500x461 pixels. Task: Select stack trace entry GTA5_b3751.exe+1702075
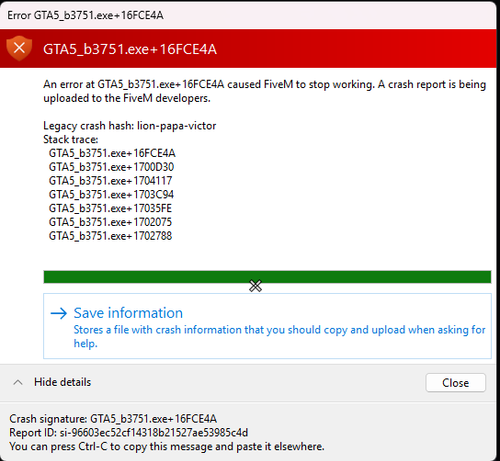click(x=110, y=222)
